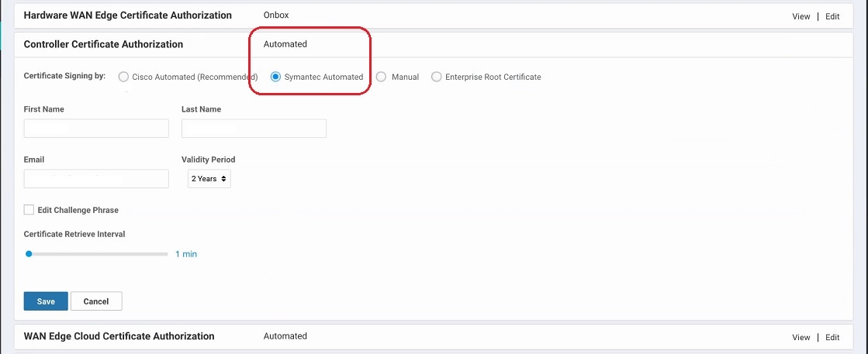Viewport: 868px width, 354px height.
Task: View Hardware WAN Edge Certificate Authorization
Action: click(801, 16)
